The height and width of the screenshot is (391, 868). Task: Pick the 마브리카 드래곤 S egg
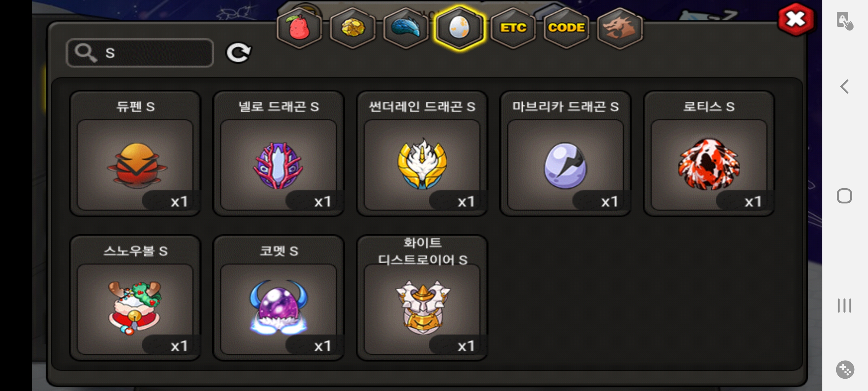566,153
